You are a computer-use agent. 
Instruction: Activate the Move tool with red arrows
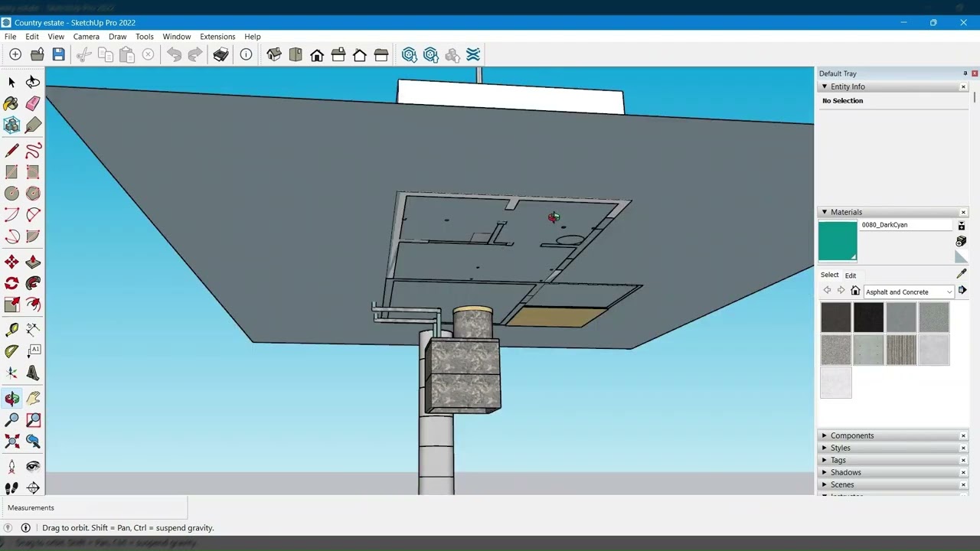(x=11, y=262)
